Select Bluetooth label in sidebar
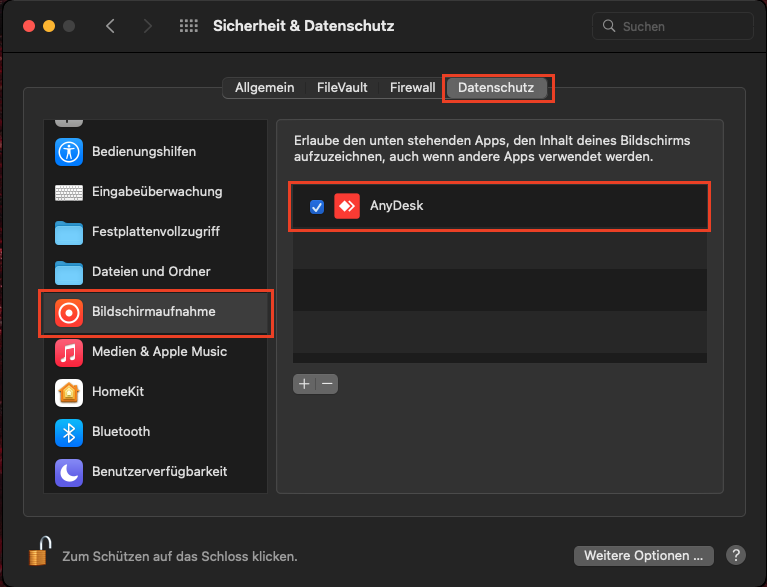The height and width of the screenshot is (587, 767). point(121,432)
